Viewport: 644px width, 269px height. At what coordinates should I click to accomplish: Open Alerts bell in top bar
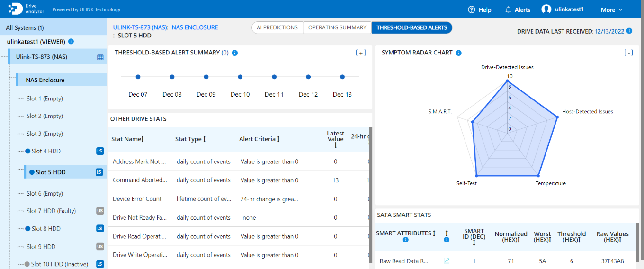coord(508,9)
